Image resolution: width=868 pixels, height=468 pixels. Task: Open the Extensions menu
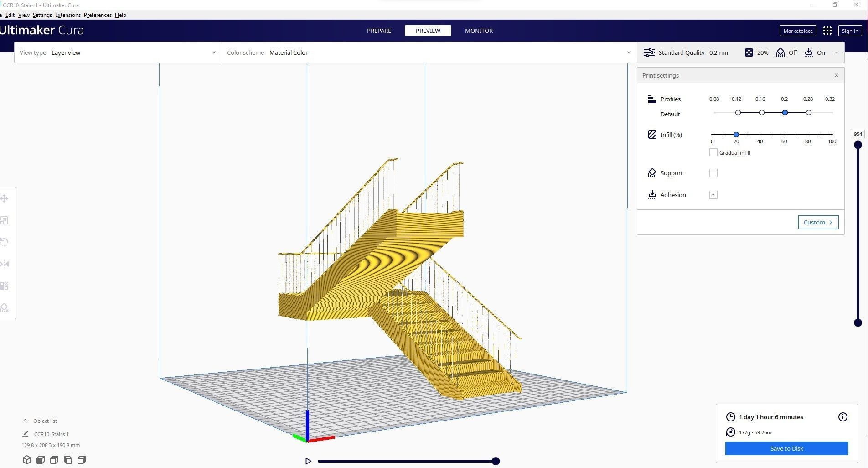click(68, 15)
